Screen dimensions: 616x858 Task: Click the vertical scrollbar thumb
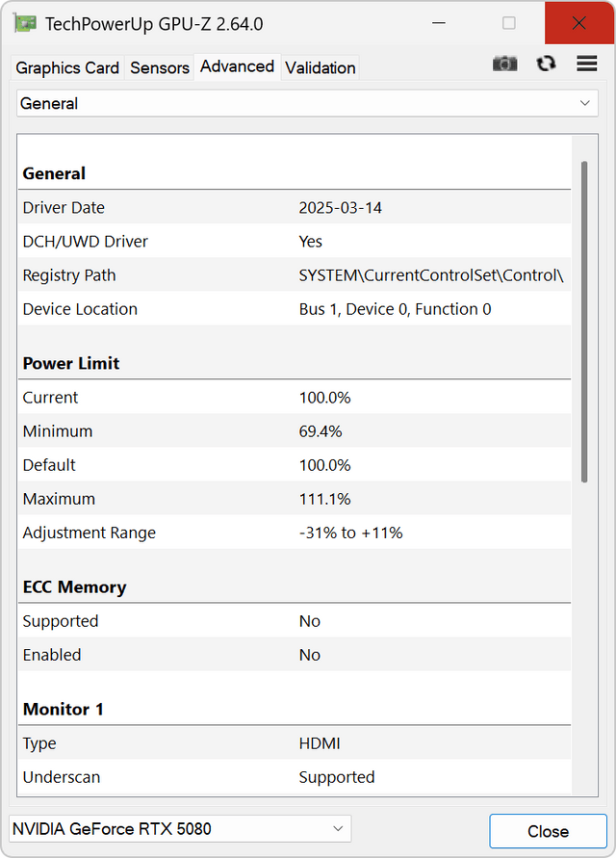coord(584,322)
